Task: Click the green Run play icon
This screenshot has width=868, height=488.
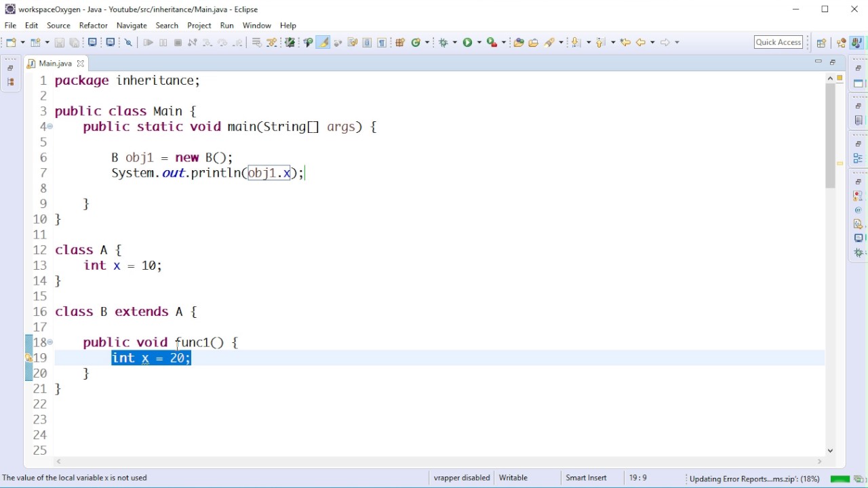Action: pyautogui.click(x=467, y=42)
